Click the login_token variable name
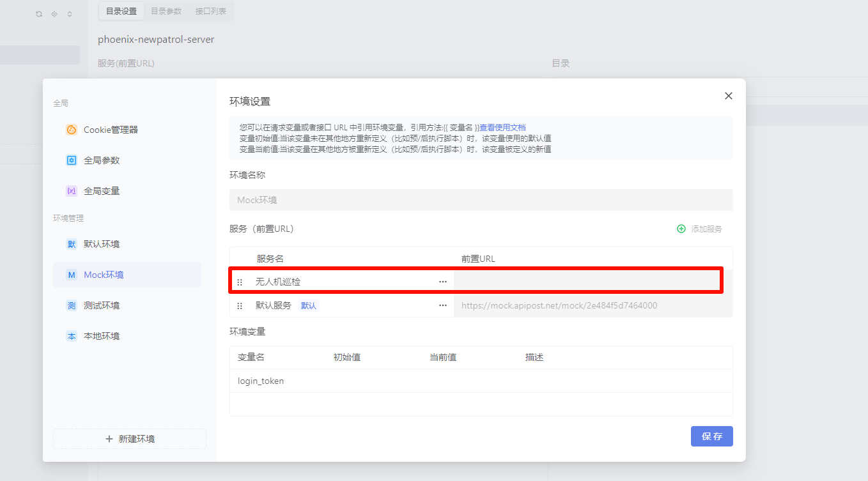 261,381
